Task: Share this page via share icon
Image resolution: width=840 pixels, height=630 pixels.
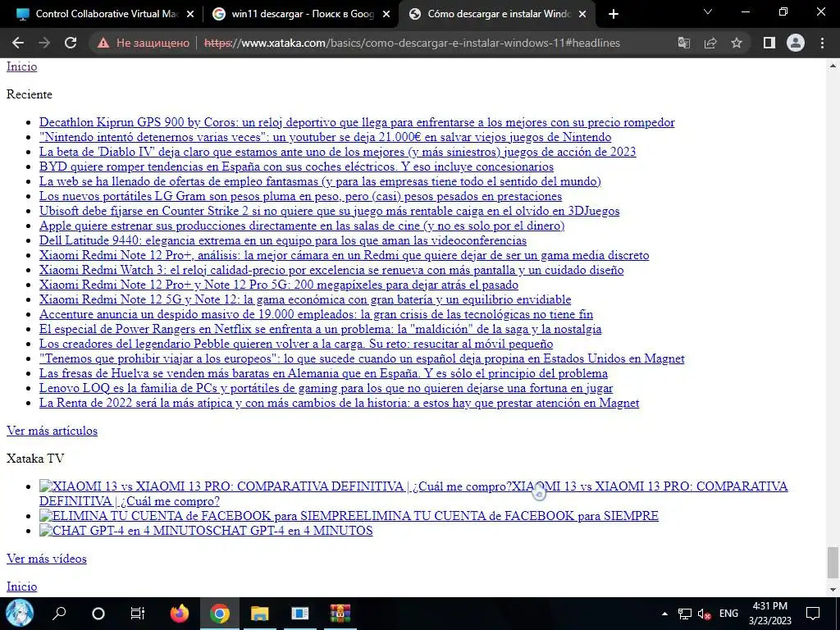Action: point(710,43)
